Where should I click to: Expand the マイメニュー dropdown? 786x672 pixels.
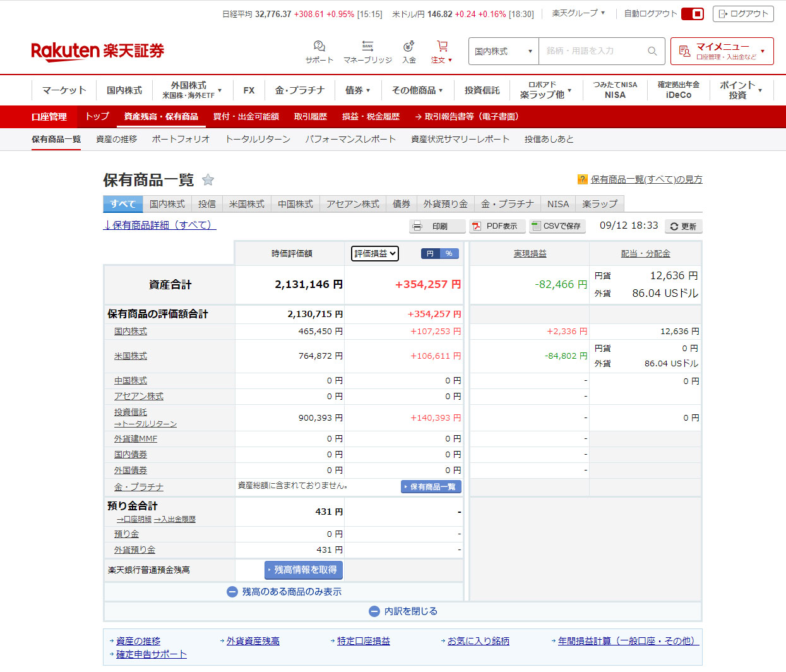[x=722, y=51]
